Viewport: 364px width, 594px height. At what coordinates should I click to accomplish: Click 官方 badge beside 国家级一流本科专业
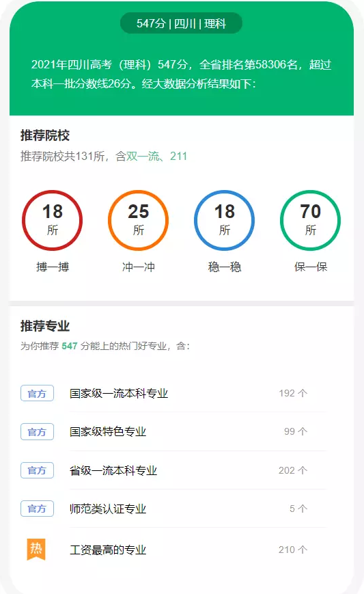(x=37, y=393)
